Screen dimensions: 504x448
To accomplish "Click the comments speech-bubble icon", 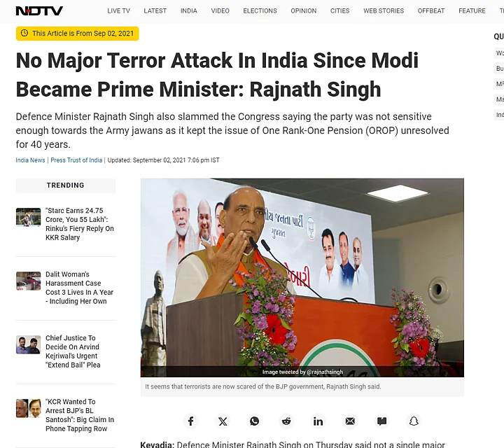I will click(381, 421).
